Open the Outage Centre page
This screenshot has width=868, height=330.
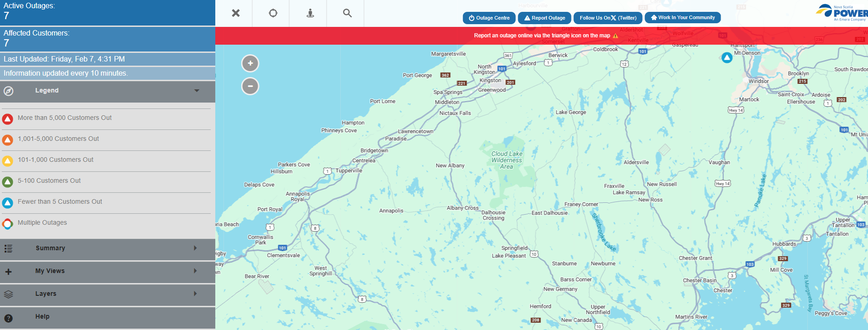tap(489, 18)
